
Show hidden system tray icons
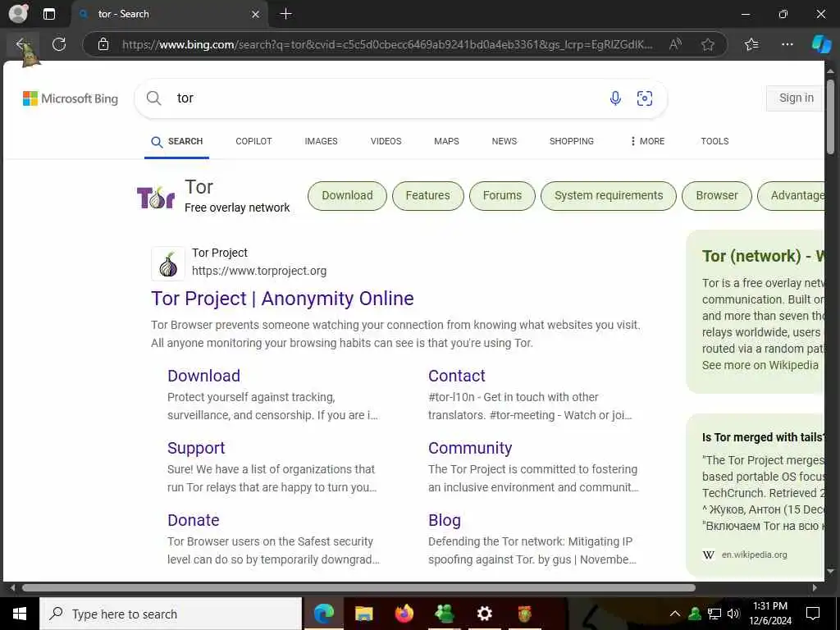(x=675, y=614)
